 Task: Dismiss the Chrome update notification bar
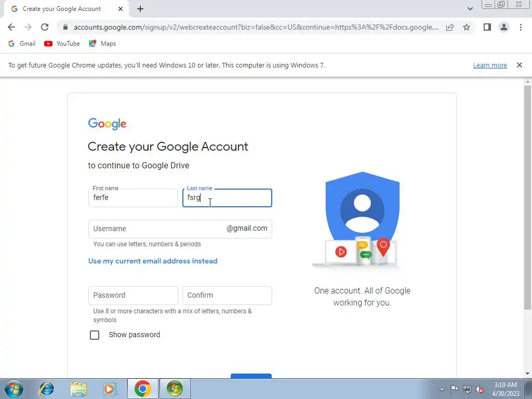pos(519,65)
